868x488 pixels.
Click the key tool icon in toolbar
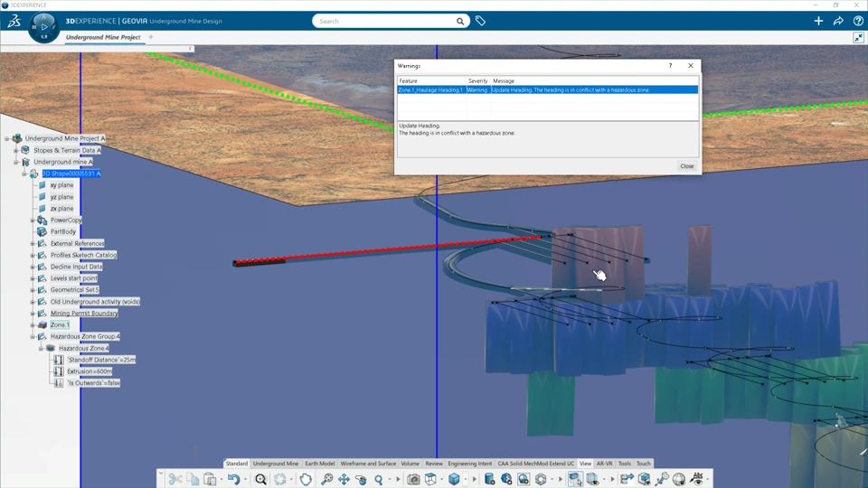point(662,479)
